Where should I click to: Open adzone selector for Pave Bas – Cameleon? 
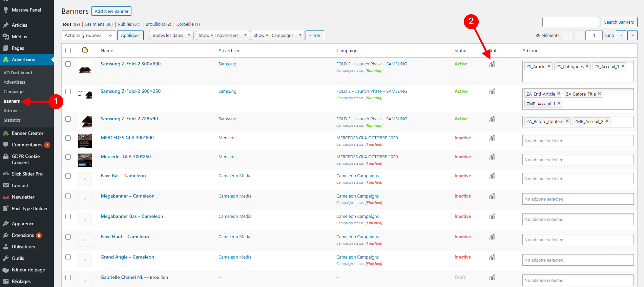pyautogui.click(x=578, y=179)
